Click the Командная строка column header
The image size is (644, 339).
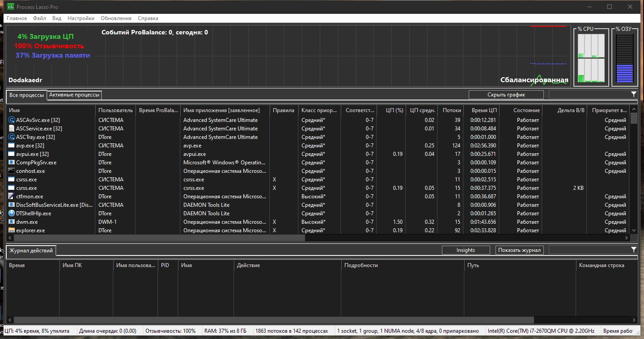[606, 265]
